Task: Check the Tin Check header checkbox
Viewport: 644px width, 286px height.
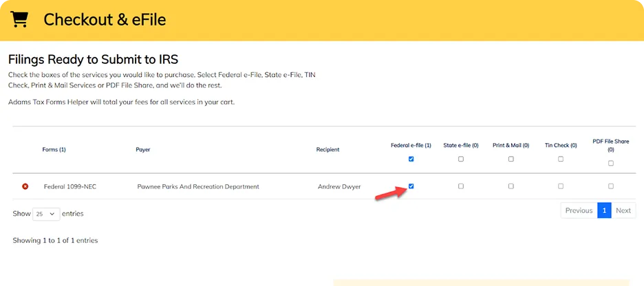Action: pos(561,159)
